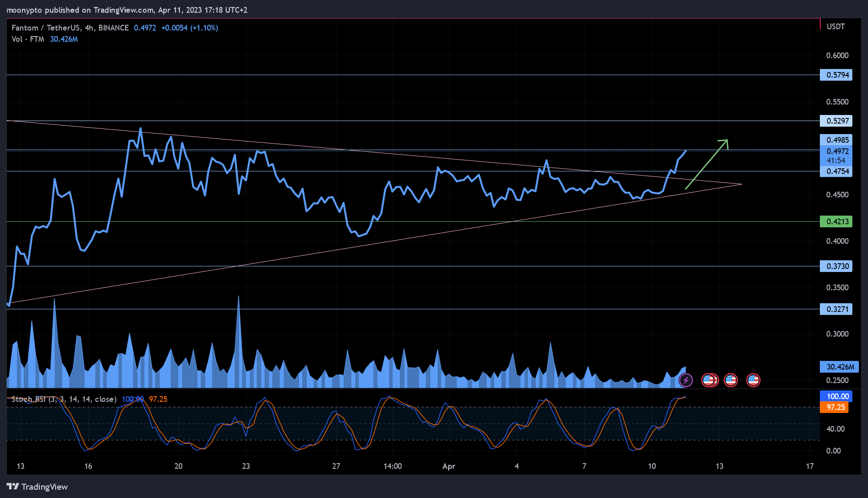The height and width of the screenshot is (498, 868).
Task: Click the 0.4972 current price axis label
Action: click(836, 151)
